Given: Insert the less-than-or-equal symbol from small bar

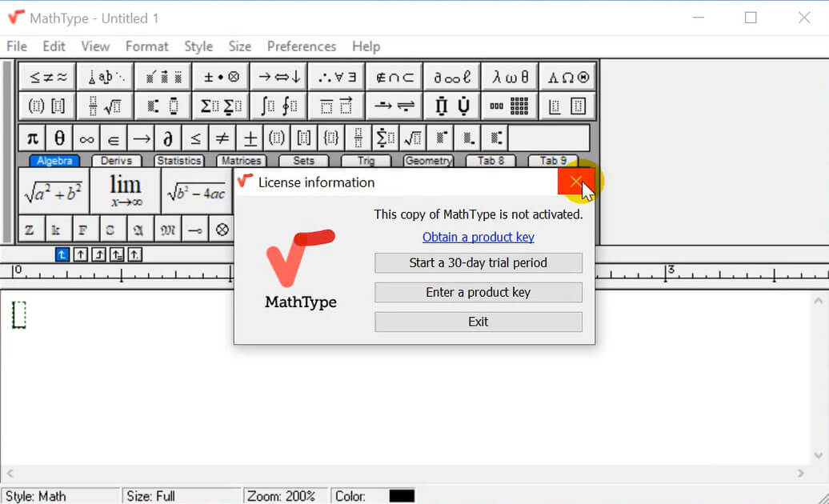Looking at the screenshot, I should tap(195, 138).
